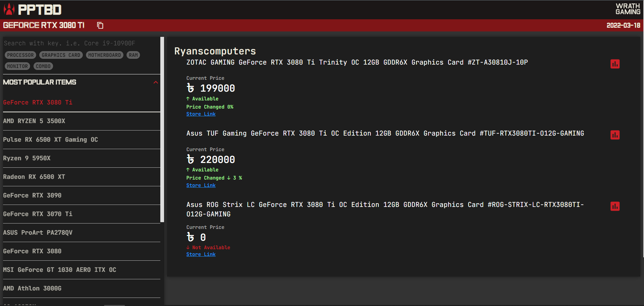Select AMD RYZEN 5 3500X from popular items

(34, 121)
